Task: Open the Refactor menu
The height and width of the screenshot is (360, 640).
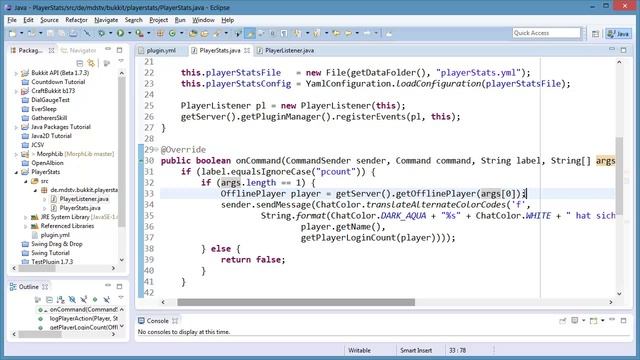Action: pyautogui.click(x=76, y=20)
